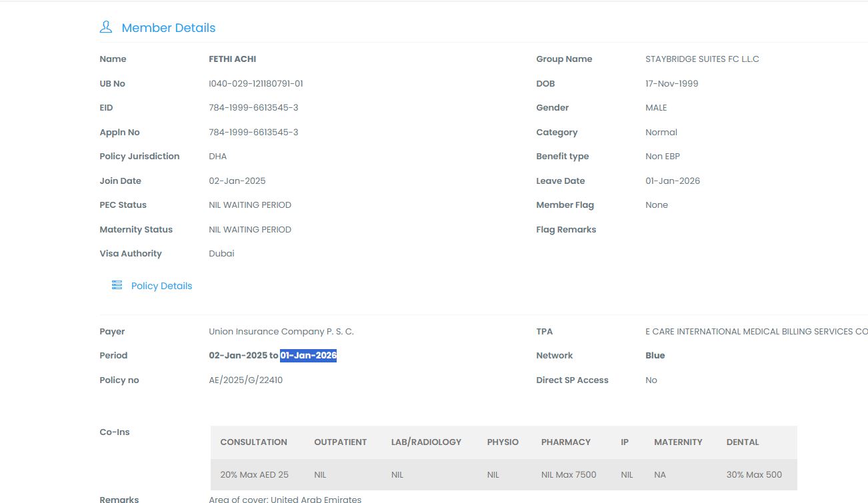The height and width of the screenshot is (503, 868).
Task: Click the LAB/RADIOLOGY column header
Action: [426, 442]
